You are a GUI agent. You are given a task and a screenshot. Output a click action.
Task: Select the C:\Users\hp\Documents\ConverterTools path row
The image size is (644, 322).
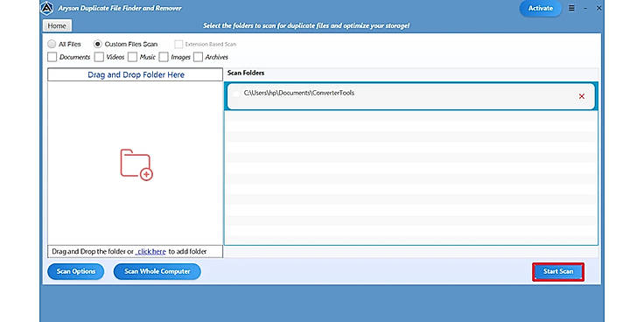click(x=410, y=96)
